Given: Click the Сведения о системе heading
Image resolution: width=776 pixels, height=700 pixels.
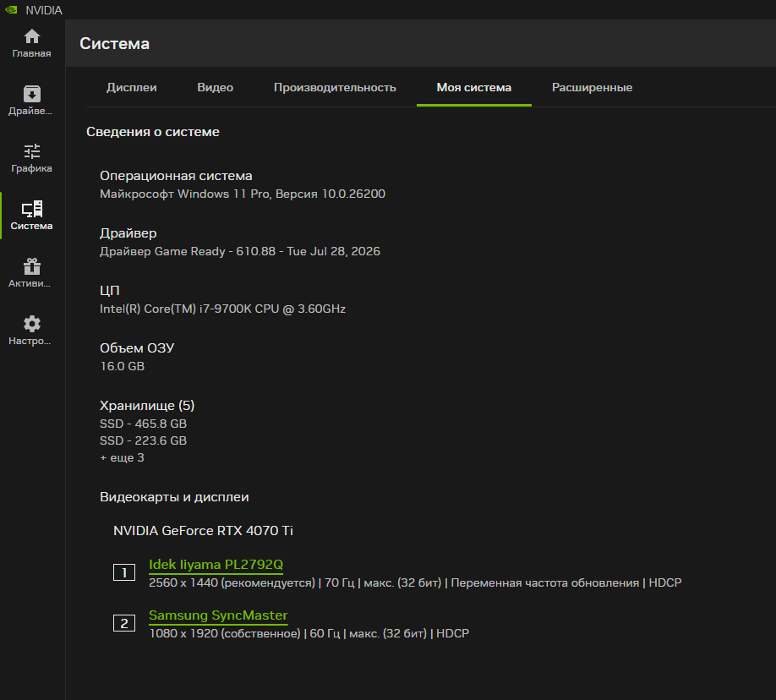Looking at the screenshot, I should pyautogui.click(x=153, y=132).
